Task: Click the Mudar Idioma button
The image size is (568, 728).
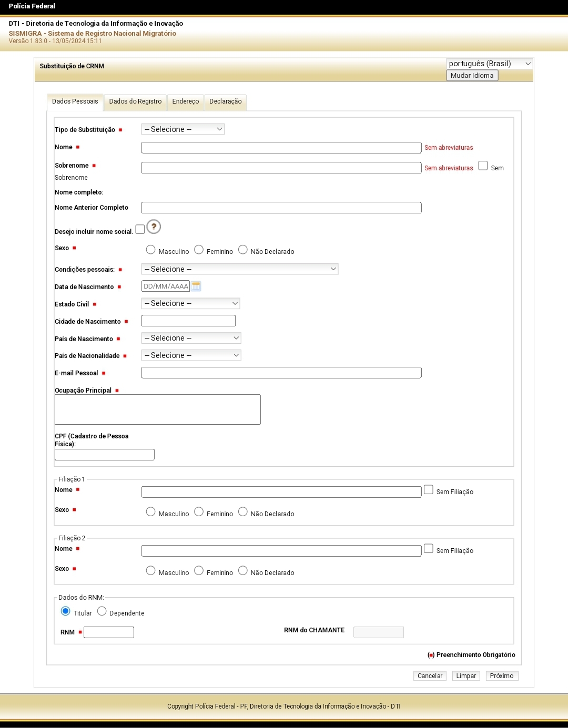Action: click(x=472, y=76)
